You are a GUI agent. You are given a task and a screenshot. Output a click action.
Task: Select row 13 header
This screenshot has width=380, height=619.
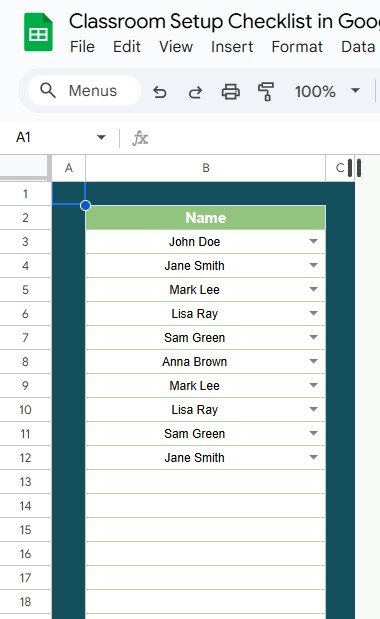(x=25, y=482)
